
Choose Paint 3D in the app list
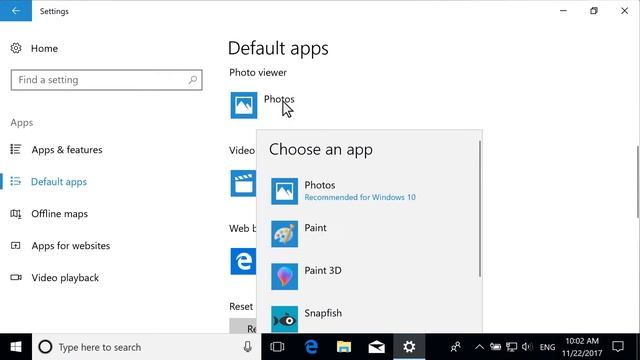(369, 276)
